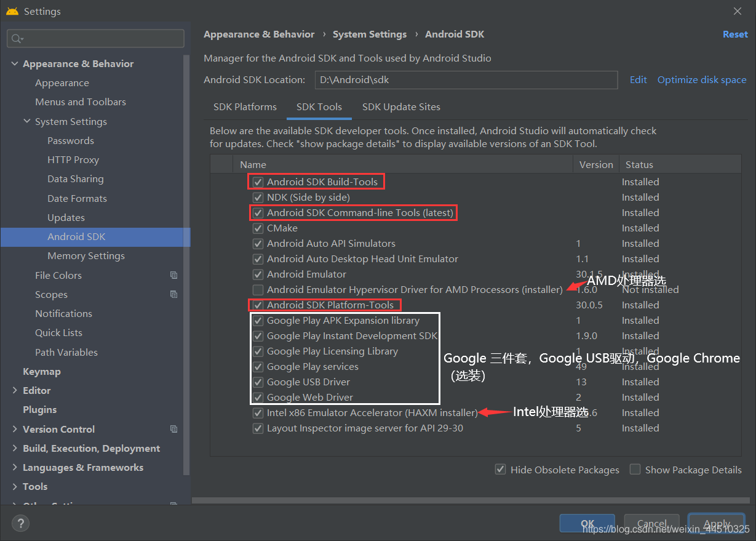Collapse the System Settings tree node

tap(26, 121)
